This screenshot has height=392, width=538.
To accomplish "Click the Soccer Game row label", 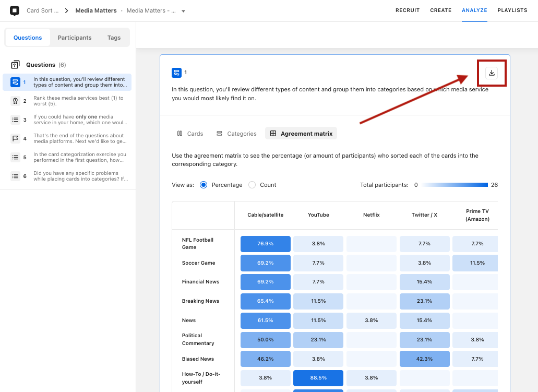I will tap(198, 263).
